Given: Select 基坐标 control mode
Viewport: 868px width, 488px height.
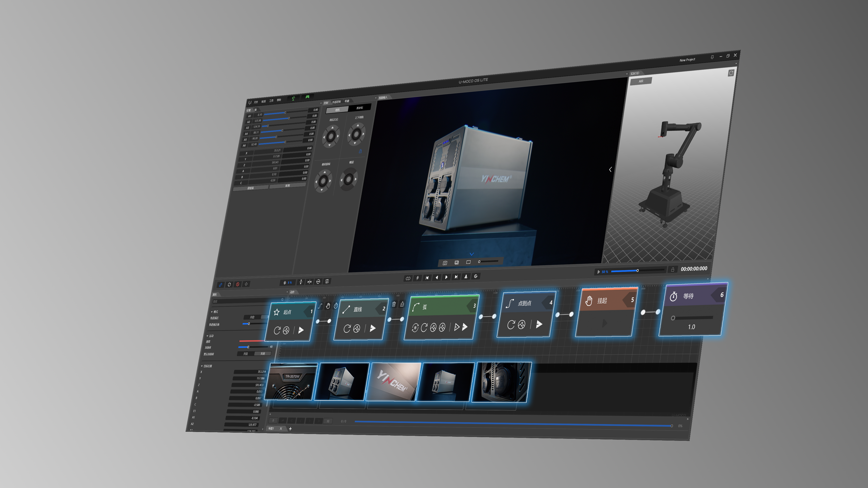Looking at the screenshot, I should click(x=360, y=108).
